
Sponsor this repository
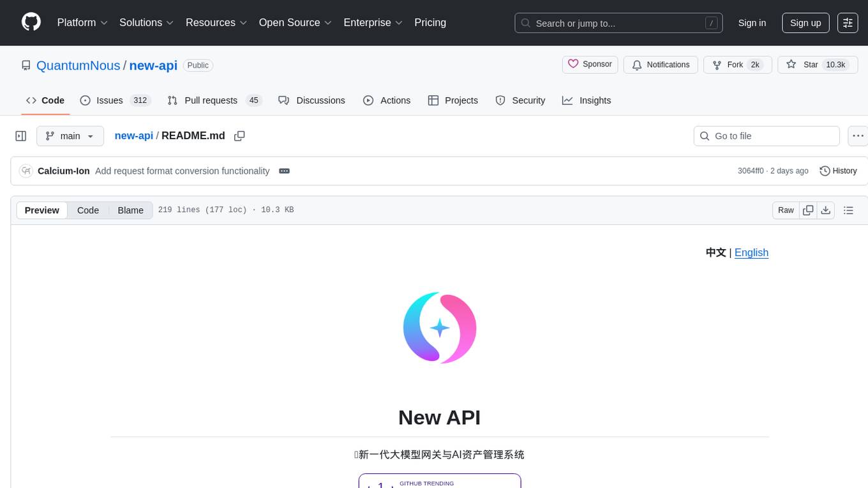[590, 65]
